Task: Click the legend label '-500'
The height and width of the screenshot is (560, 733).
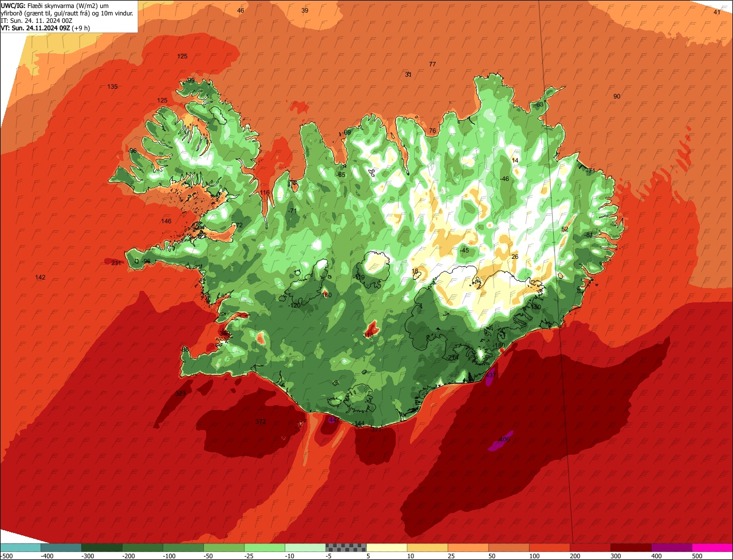Action: pos(6,556)
